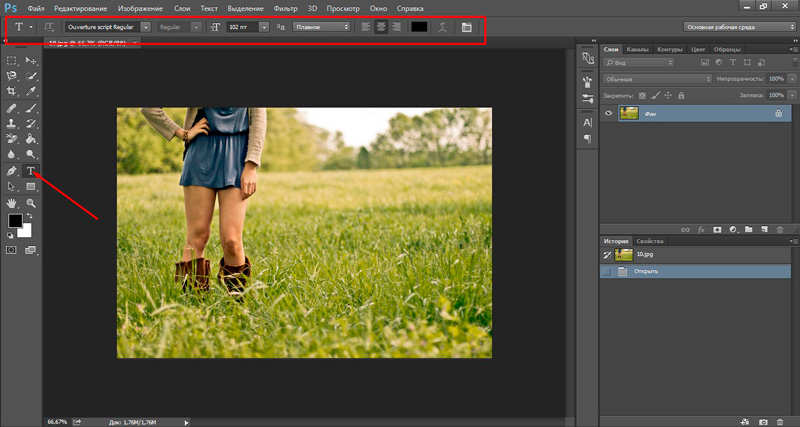Click the font size field 102 пт
800x427 pixels.
point(242,27)
